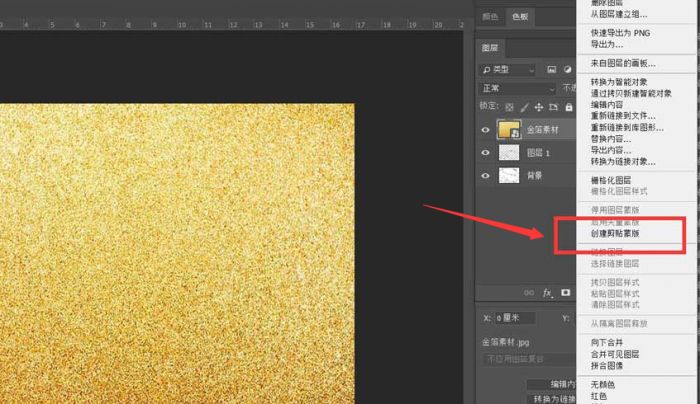Screen dimensions: 700x404
Task: Click the lock all padlock icon
Action: coord(569,107)
